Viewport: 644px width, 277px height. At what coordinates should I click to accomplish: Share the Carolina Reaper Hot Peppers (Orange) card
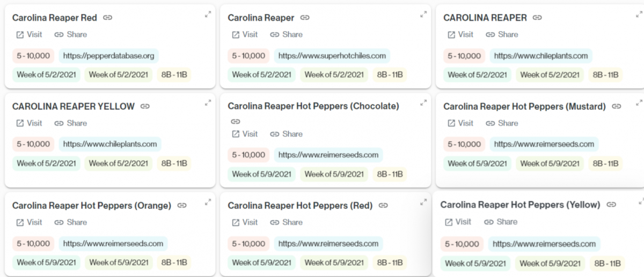coord(71,222)
